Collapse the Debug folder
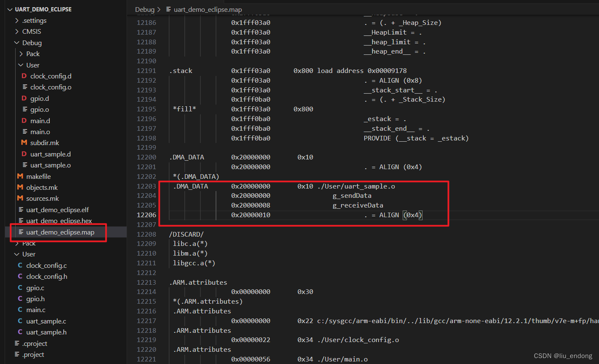This screenshot has height=364, width=599. point(17,43)
